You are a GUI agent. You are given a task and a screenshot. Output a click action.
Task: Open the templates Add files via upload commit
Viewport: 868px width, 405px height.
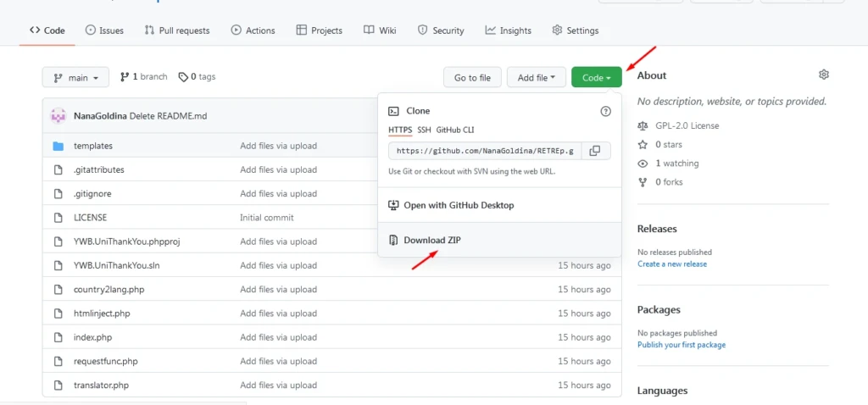point(278,146)
